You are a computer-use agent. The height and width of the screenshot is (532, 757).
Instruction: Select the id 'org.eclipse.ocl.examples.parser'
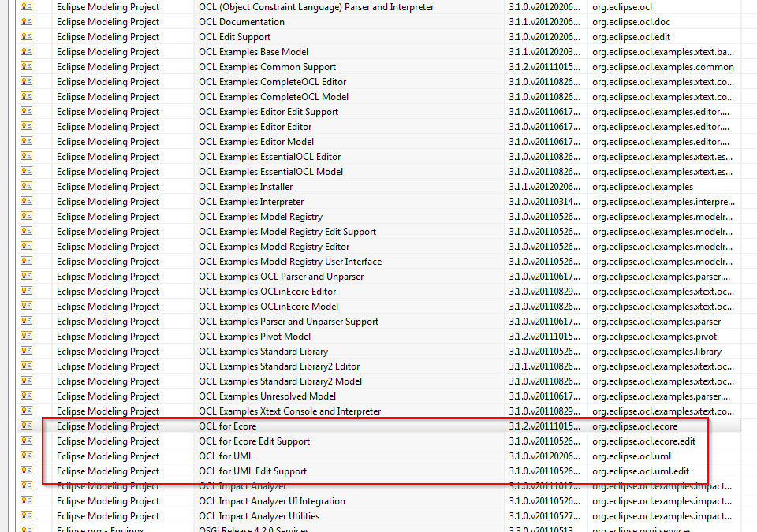pyautogui.click(x=657, y=322)
